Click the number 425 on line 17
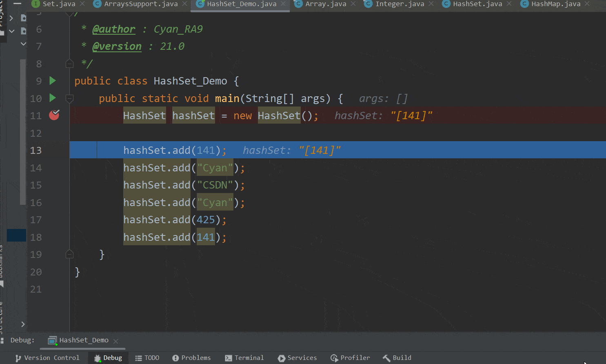 pos(206,220)
